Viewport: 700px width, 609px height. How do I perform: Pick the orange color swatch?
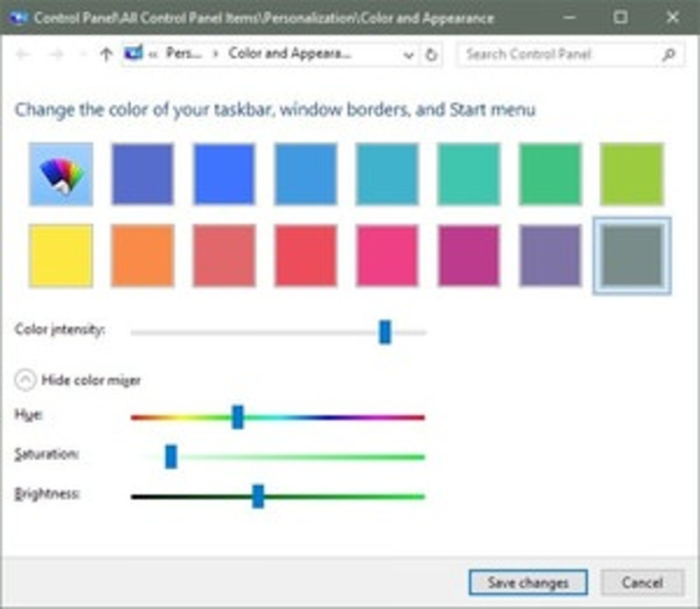coord(143,256)
